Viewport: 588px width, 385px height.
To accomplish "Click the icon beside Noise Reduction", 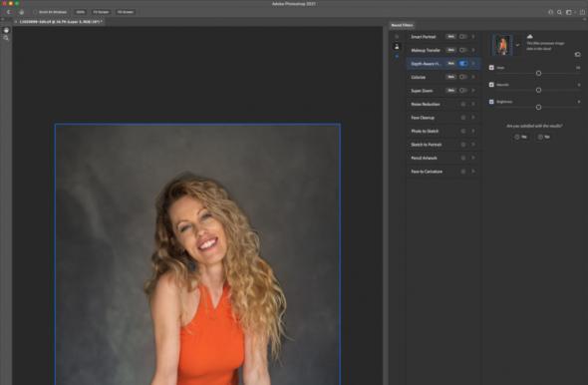I will tap(463, 104).
